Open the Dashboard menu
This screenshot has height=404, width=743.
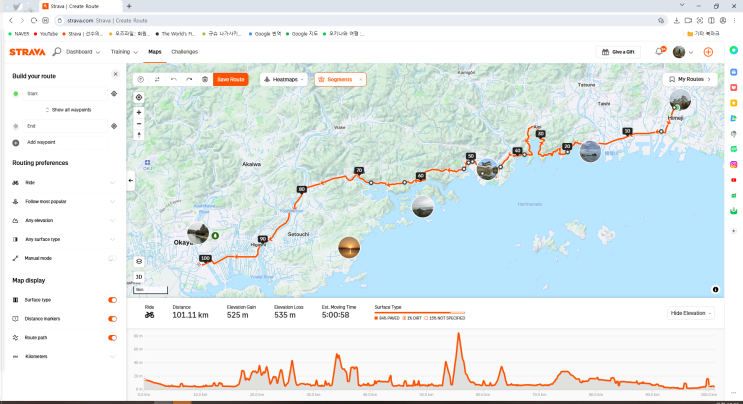pyautogui.click(x=83, y=52)
